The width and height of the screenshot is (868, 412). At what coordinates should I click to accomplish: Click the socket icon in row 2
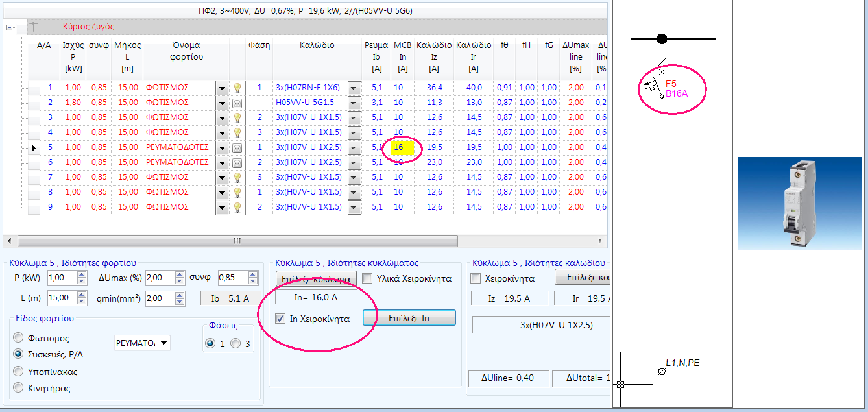click(x=237, y=103)
